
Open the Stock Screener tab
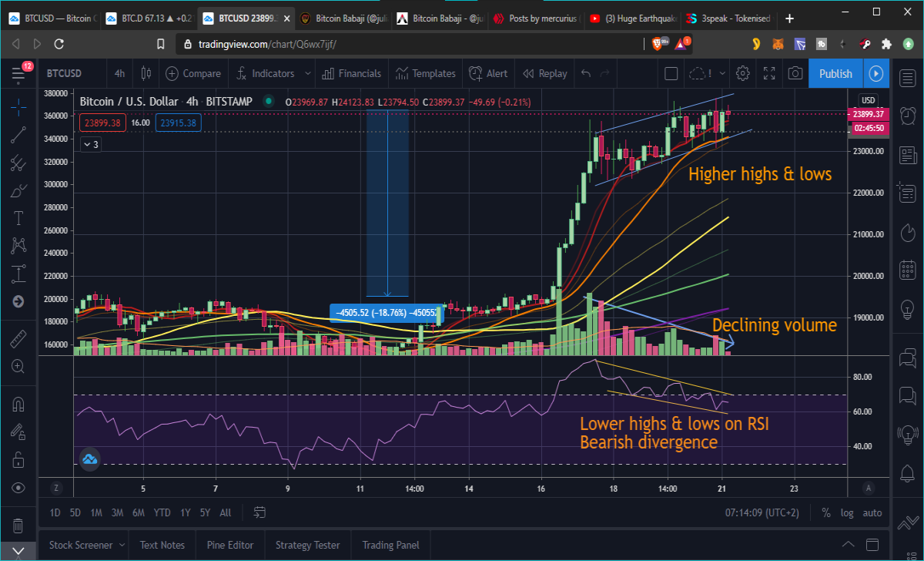tap(81, 545)
